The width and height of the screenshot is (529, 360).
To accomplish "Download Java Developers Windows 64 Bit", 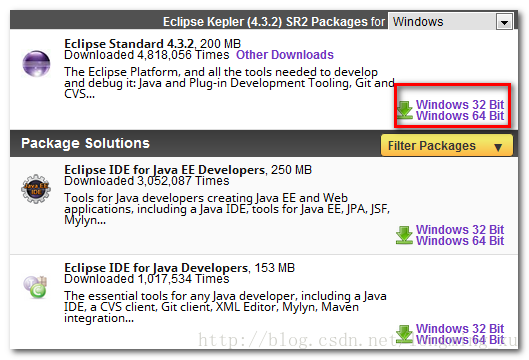I will click(460, 339).
